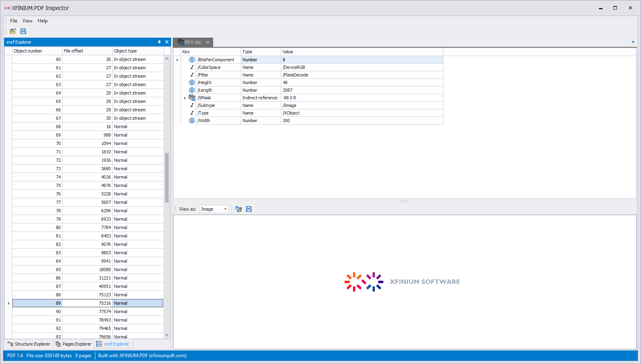Click the Pages Explorer tab icon
Image resolution: width=641 pixels, height=364 pixels.
(x=58, y=344)
